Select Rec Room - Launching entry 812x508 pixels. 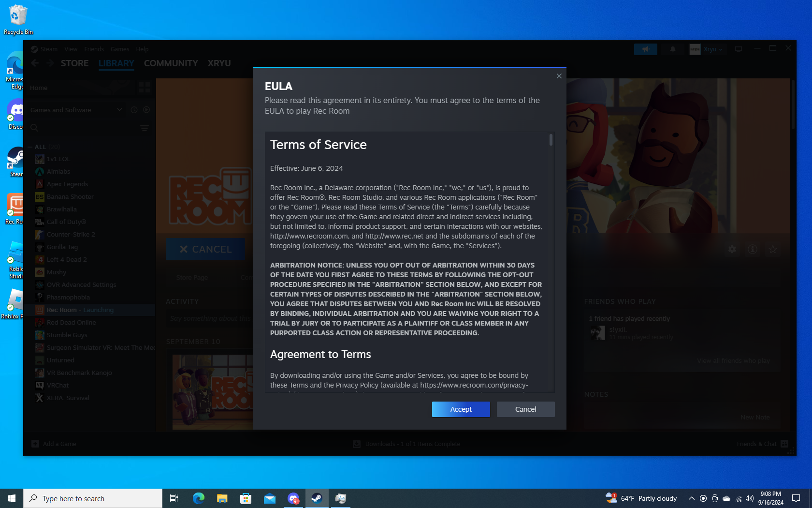(80, 310)
